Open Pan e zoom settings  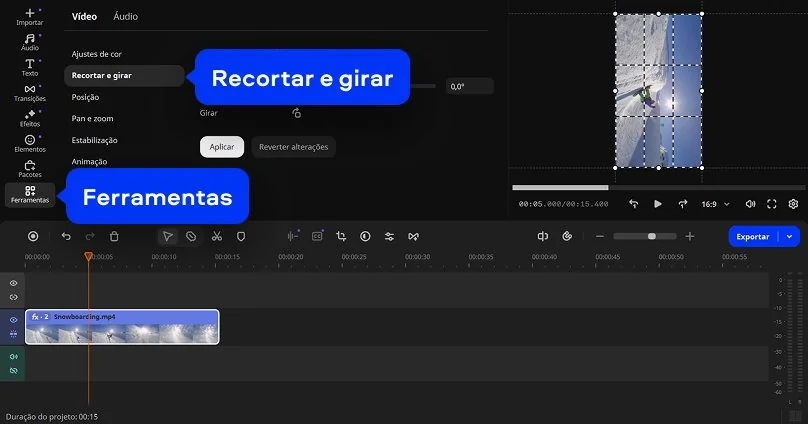92,118
